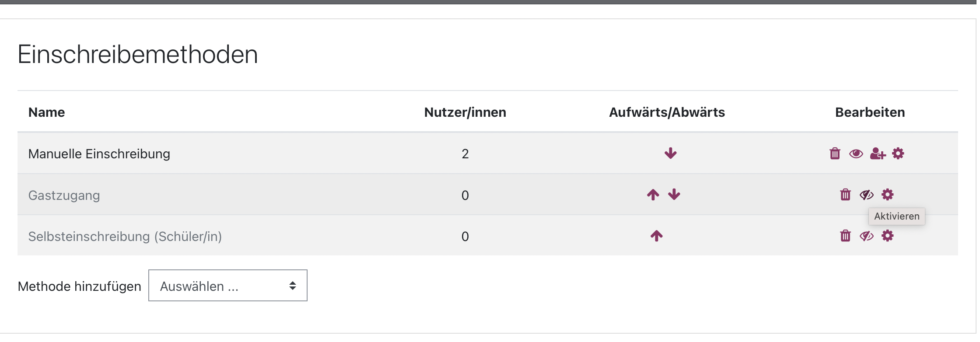Click the Aktivieren tooltip
This screenshot has height=342, width=980.
click(896, 216)
